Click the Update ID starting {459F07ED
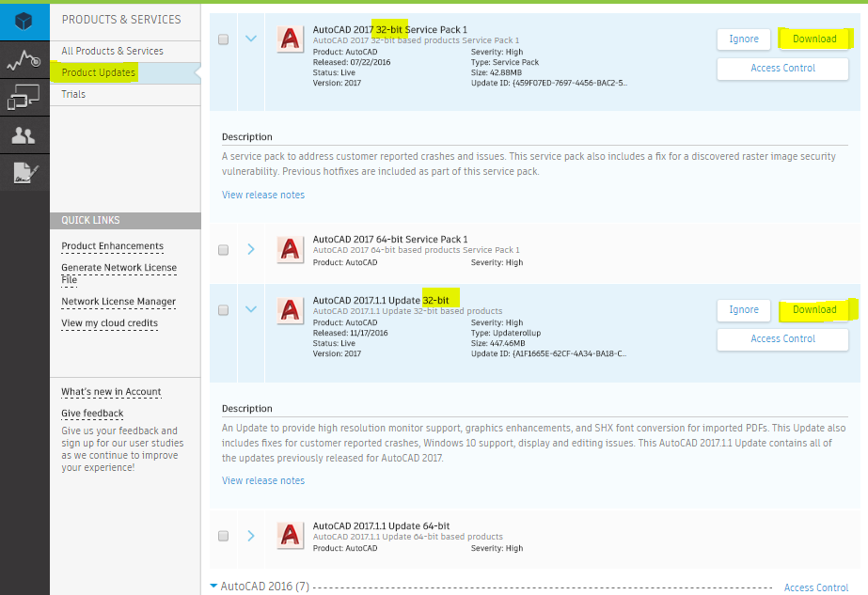Viewport: 868px width, 595px height. pyautogui.click(x=549, y=83)
